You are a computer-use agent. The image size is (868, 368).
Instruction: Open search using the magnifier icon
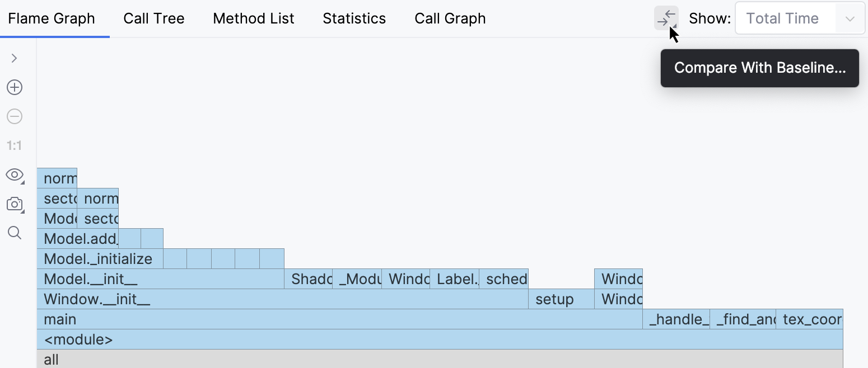pos(14,233)
